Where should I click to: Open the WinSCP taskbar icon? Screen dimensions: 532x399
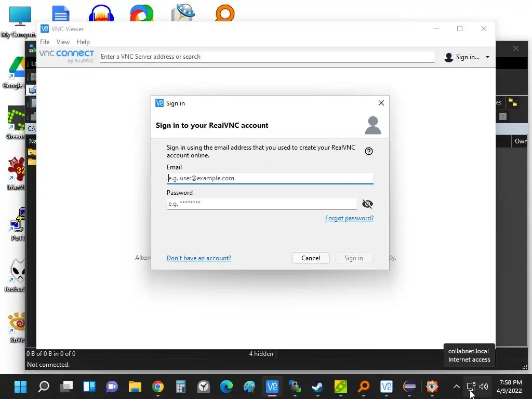tap(295, 387)
